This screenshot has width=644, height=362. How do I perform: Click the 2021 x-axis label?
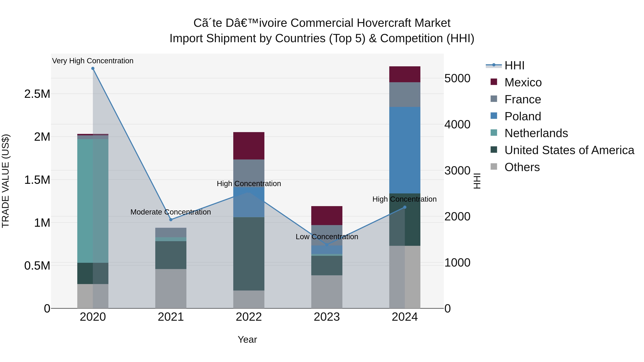171,317
